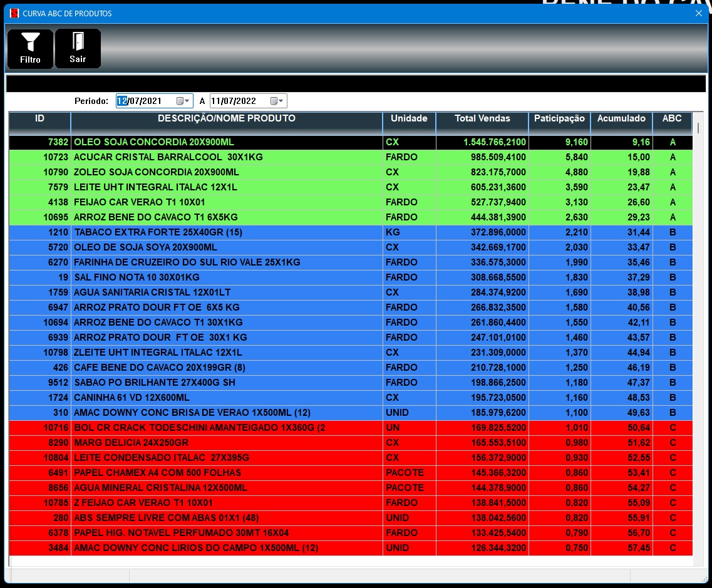712x588 pixels.
Task: Click the Acumulado column header
Action: (x=621, y=123)
